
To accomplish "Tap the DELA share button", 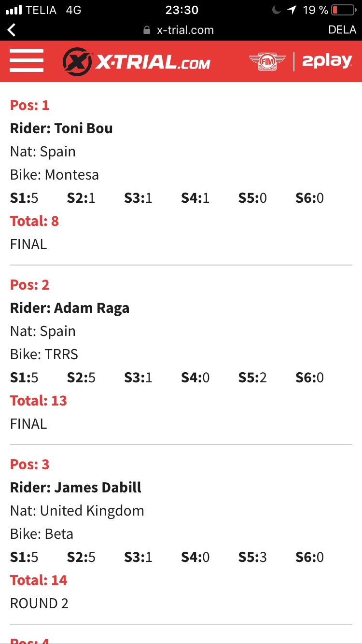I will click(x=342, y=30).
